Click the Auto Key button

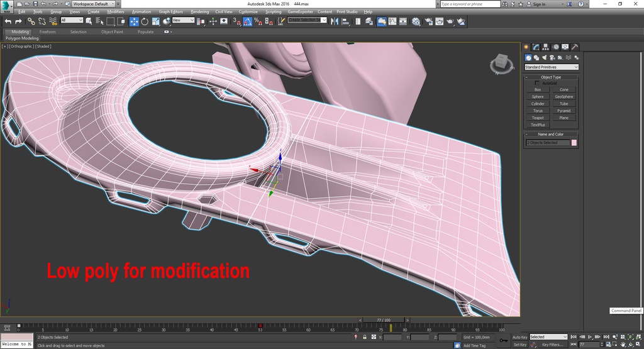519,337
